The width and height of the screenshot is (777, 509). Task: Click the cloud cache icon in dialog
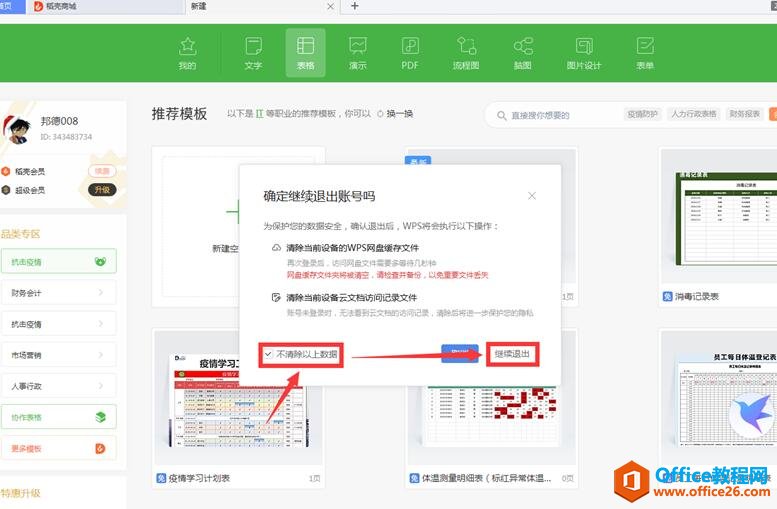click(x=276, y=248)
